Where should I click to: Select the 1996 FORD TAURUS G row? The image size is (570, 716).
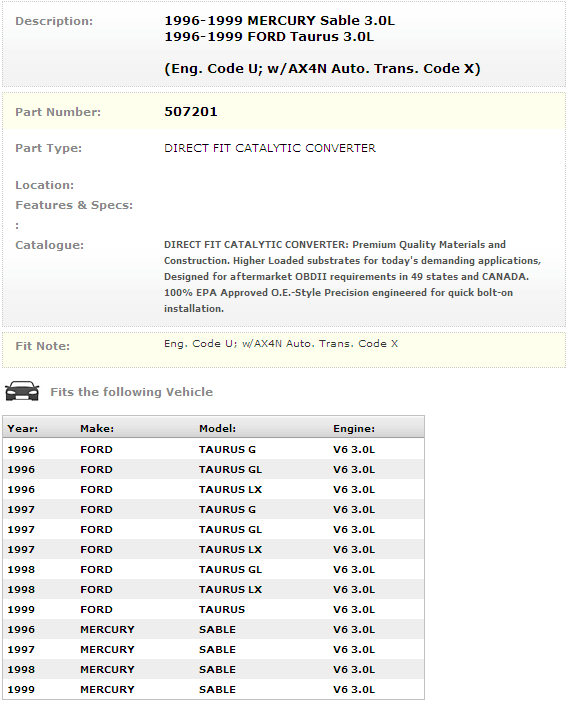click(x=213, y=449)
